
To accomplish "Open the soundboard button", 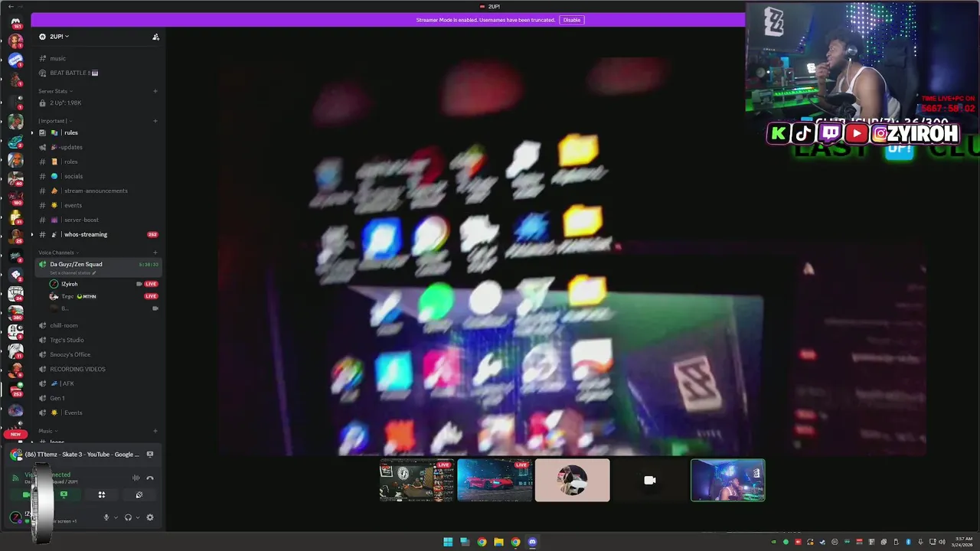I will click(x=139, y=495).
